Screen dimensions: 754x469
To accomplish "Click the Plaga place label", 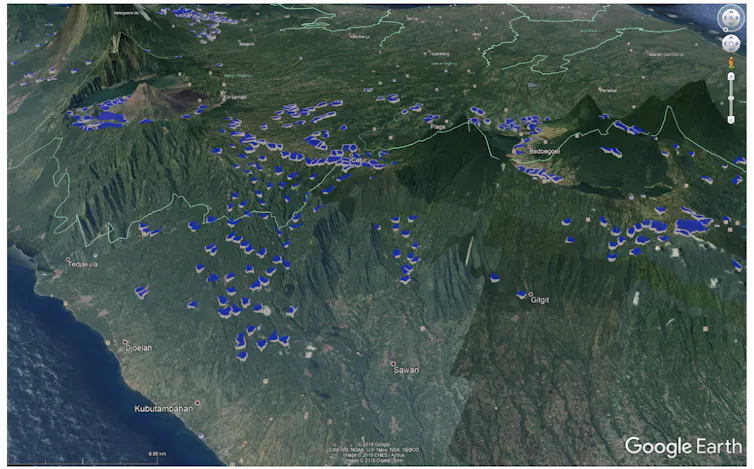I will [x=437, y=127].
